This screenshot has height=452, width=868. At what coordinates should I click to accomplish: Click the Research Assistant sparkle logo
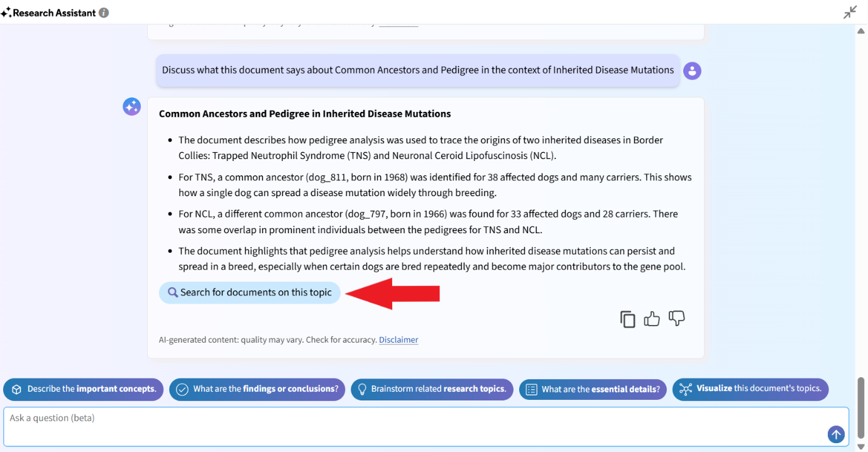(x=6, y=13)
